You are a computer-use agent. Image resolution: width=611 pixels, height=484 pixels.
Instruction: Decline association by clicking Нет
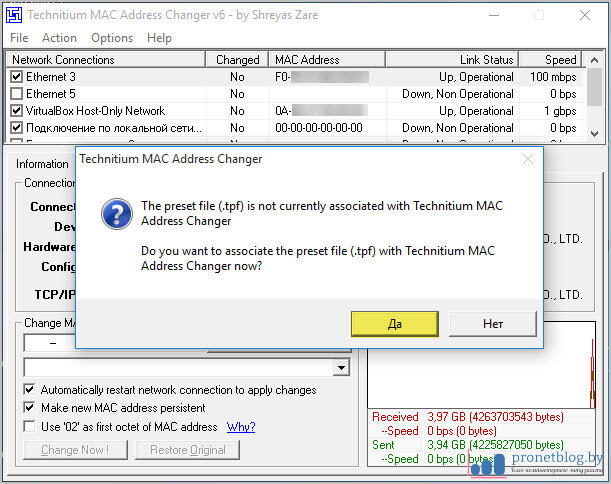coord(493,324)
